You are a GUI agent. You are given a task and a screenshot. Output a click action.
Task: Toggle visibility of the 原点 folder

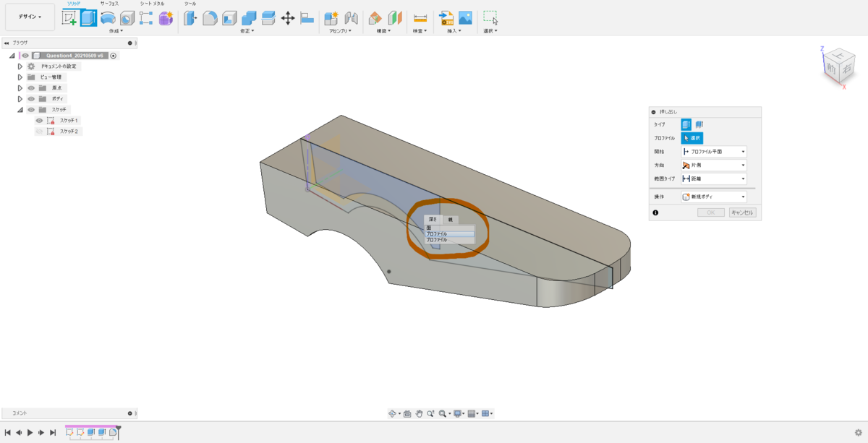31,87
